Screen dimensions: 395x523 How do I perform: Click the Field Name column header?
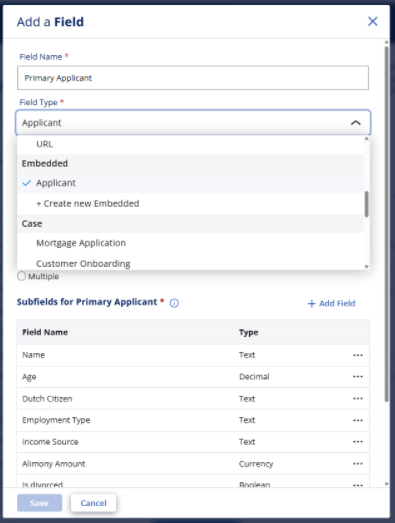[45, 332]
